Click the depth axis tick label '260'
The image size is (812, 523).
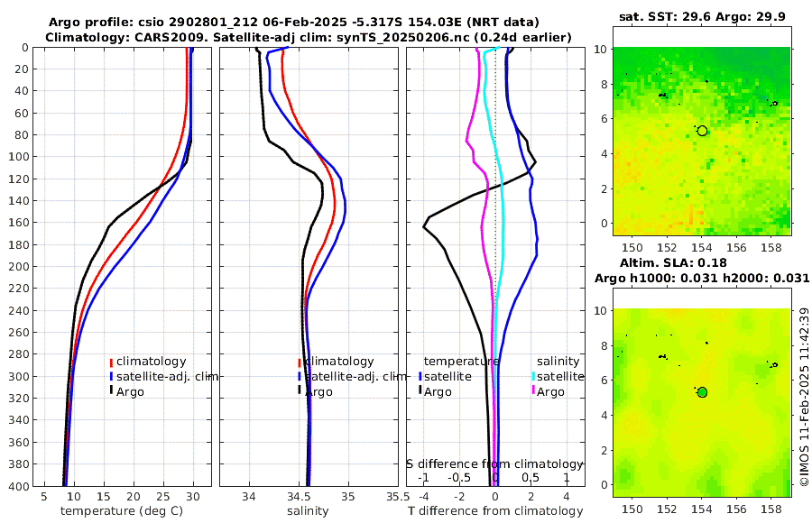19,333
